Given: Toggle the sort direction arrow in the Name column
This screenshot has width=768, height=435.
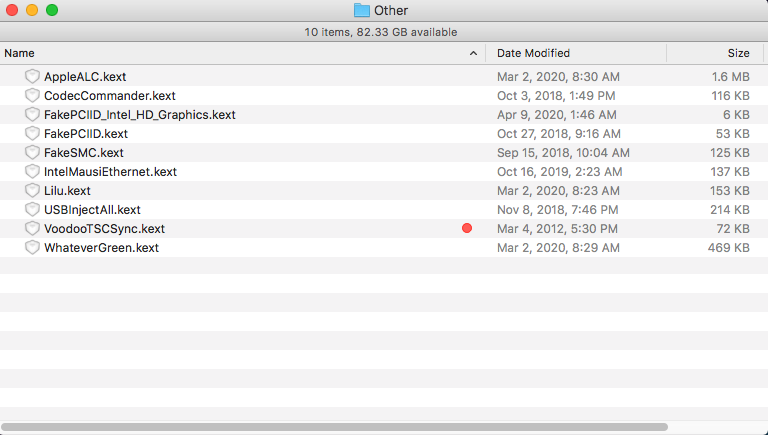Looking at the screenshot, I should pos(473,53).
